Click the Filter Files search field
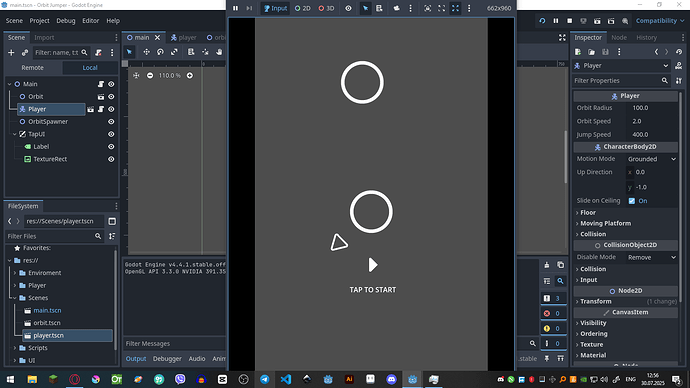The image size is (690, 388). tap(55, 236)
